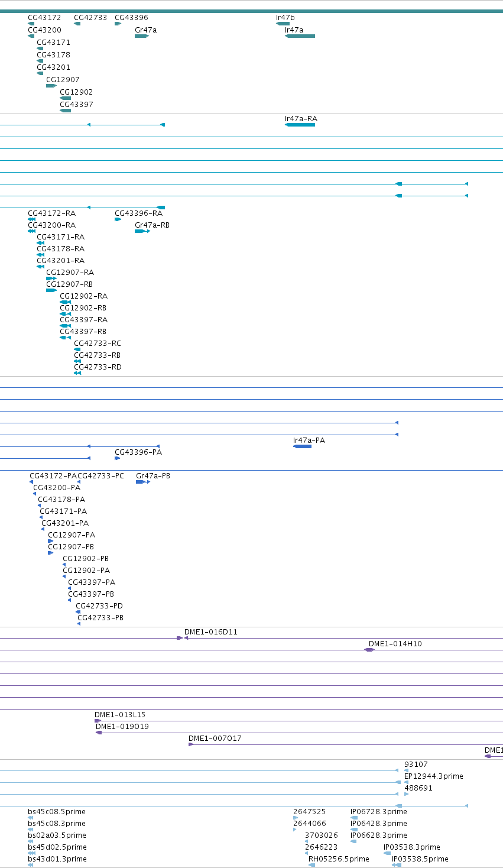Select the 2647525 feature label

pos(309,812)
